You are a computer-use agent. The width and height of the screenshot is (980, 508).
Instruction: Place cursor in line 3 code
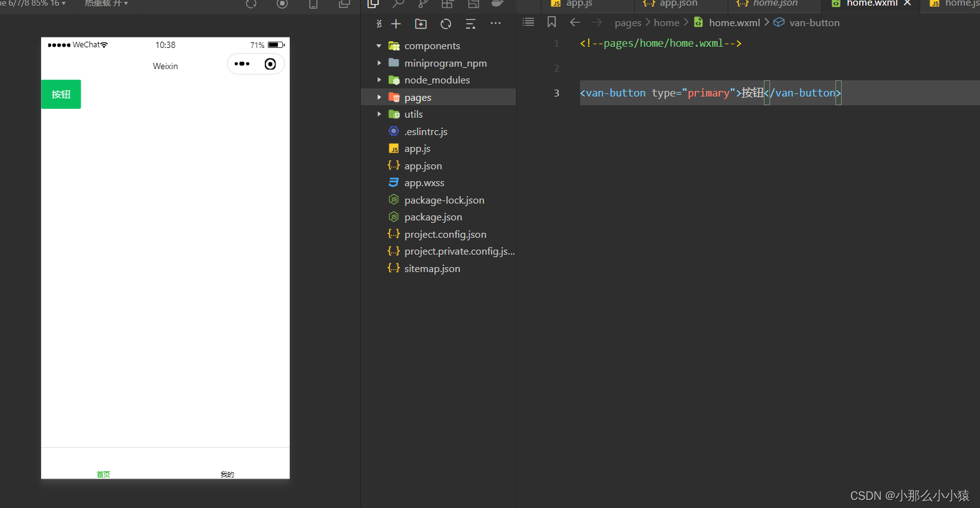click(710, 93)
